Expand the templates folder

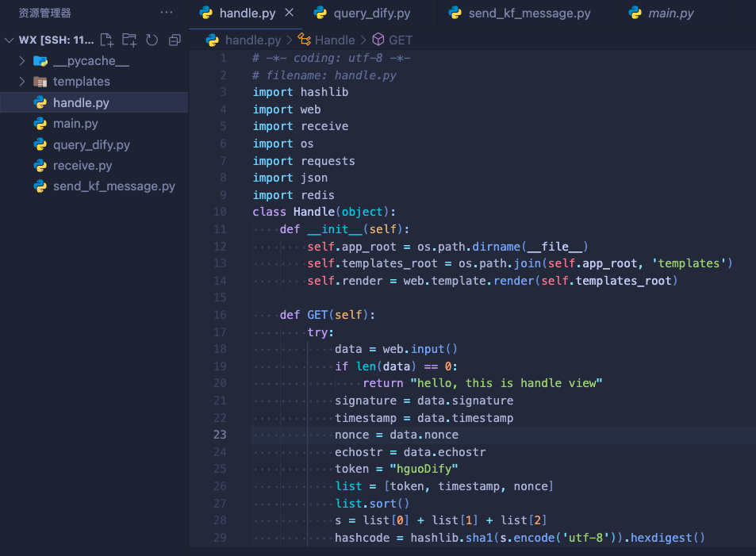pyautogui.click(x=22, y=82)
